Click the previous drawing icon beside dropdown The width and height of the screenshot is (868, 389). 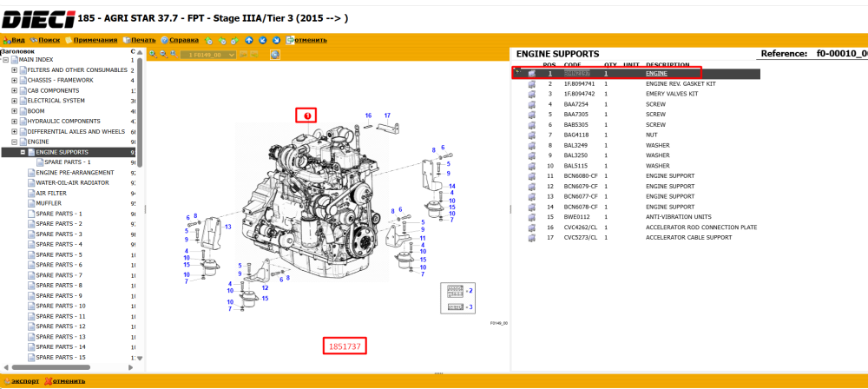coord(244,55)
